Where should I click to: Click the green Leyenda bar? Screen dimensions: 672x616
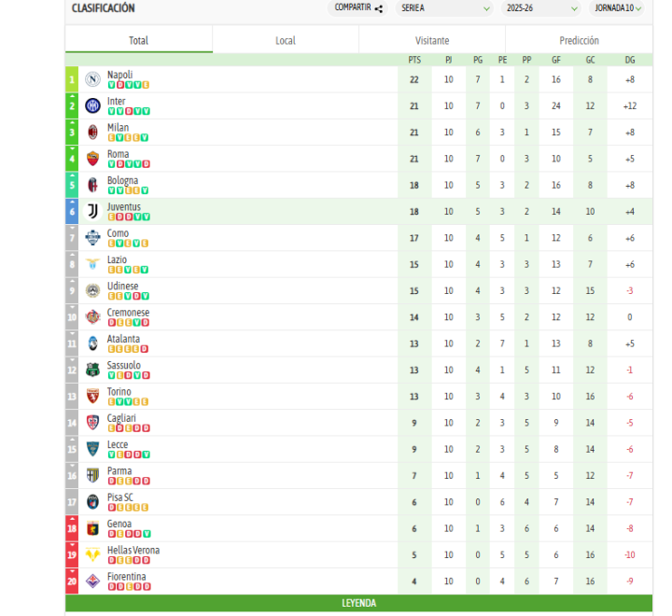coord(358,603)
